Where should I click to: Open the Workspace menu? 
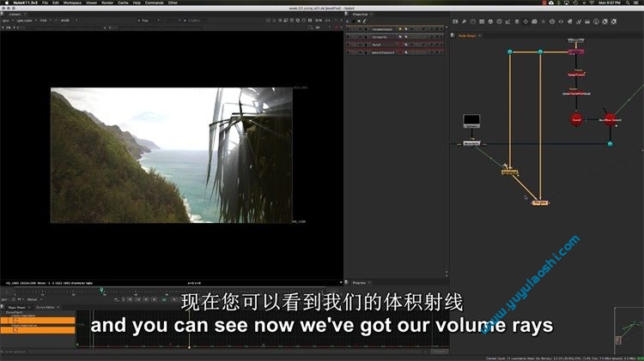(x=72, y=3)
